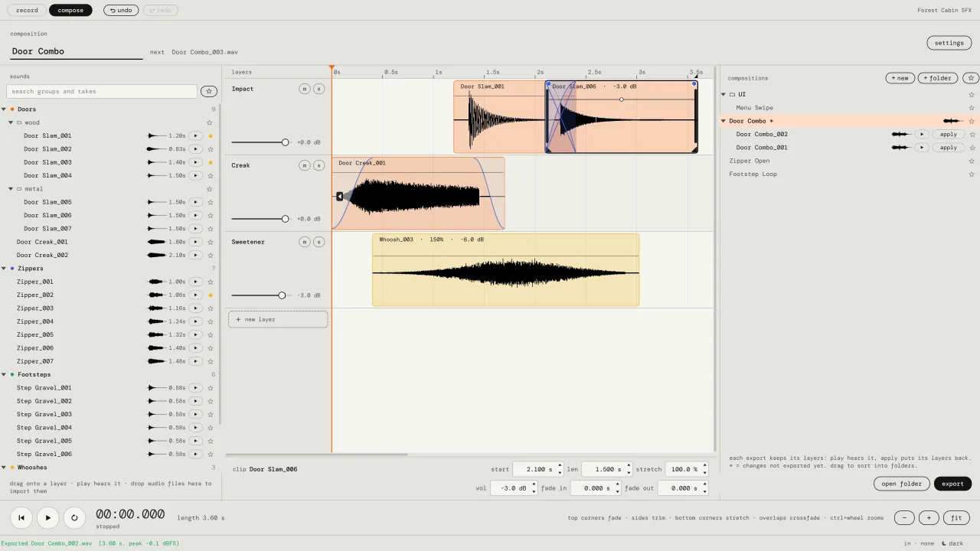The height and width of the screenshot is (551, 980).
Task: Select the compose mode tab
Action: (x=70, y=10)
